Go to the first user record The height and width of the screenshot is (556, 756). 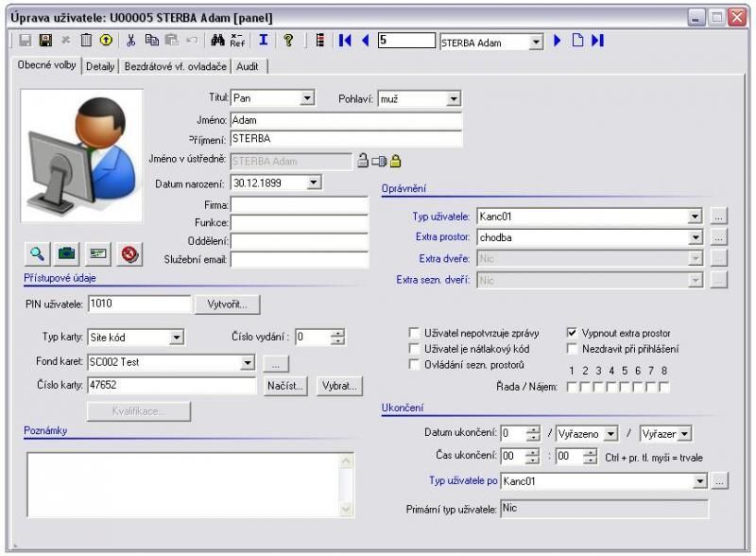tap(345, 42)
